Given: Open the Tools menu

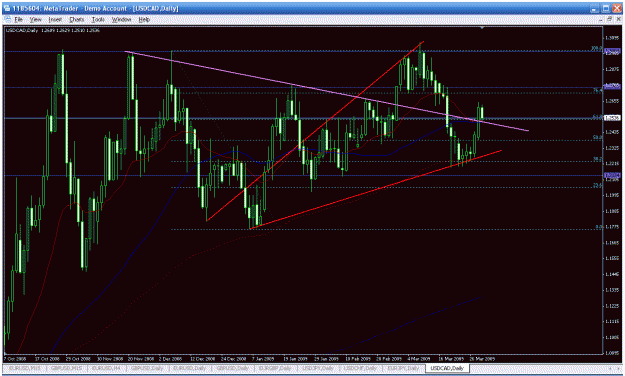Looking at the screenshot, I should [98, 19].
